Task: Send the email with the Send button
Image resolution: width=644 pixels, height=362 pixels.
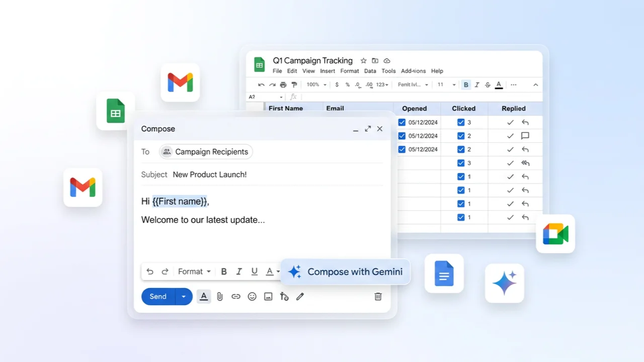Action: [158, 297]
